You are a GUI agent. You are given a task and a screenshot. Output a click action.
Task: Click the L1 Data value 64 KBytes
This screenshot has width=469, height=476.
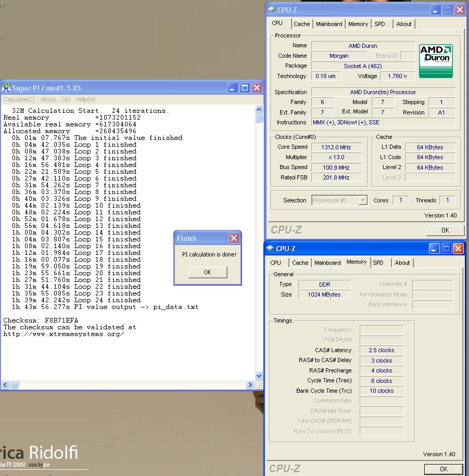430,147
